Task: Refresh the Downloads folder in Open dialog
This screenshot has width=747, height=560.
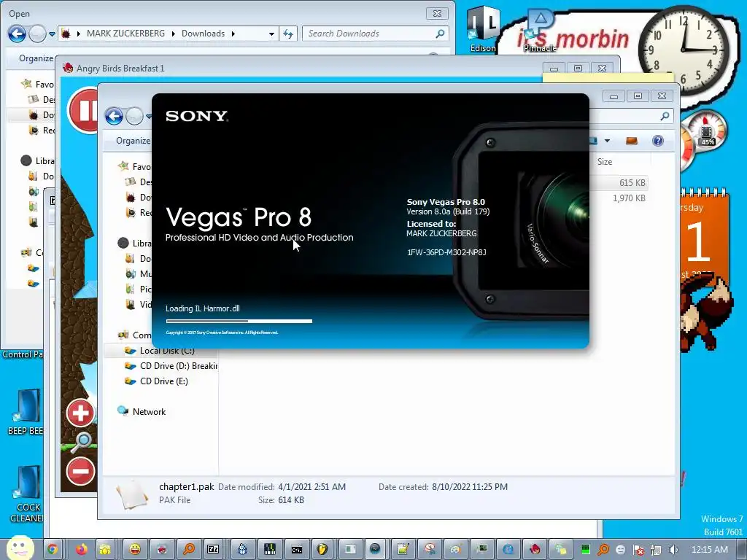Action: click(x=288, y=34)
